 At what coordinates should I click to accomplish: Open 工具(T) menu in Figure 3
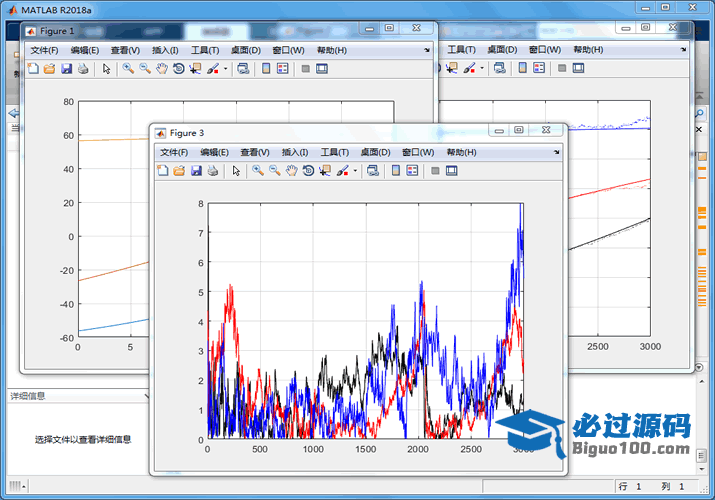(335, 152)
